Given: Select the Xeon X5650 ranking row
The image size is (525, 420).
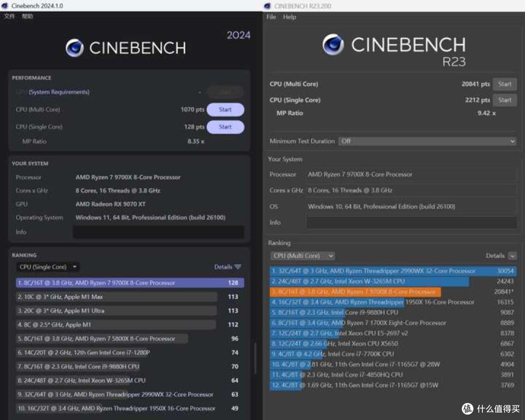Looking at the screenshot, I should coord(393,344).
